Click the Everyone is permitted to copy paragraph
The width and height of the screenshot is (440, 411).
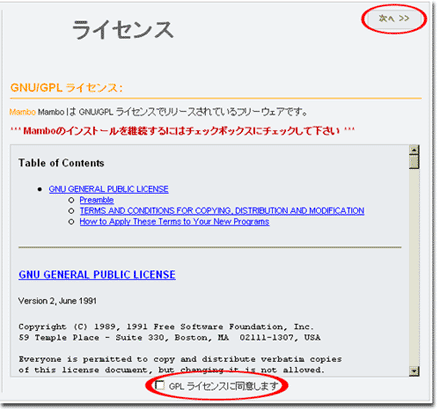point(180,365)
